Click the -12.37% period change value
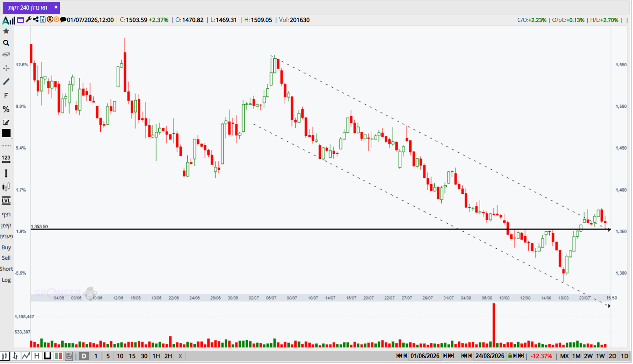Screen dimensions: 633x364 pyautogui.click(x=541, y=356)
